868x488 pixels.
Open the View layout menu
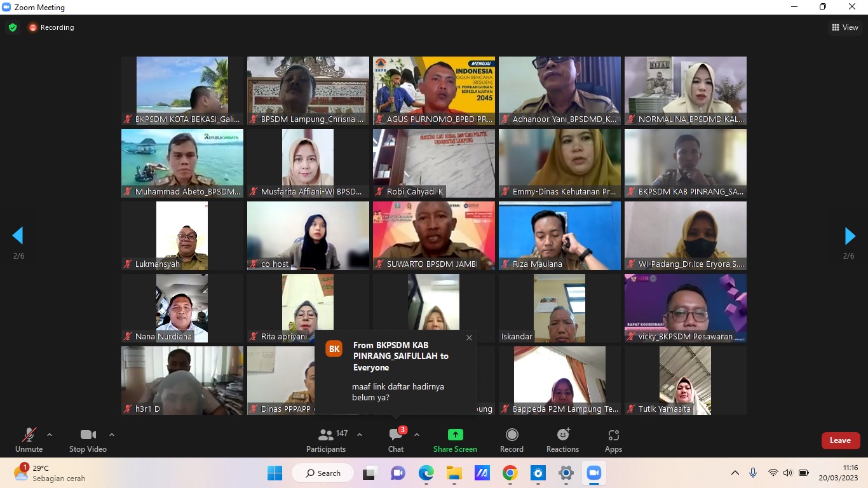point(844,27)
